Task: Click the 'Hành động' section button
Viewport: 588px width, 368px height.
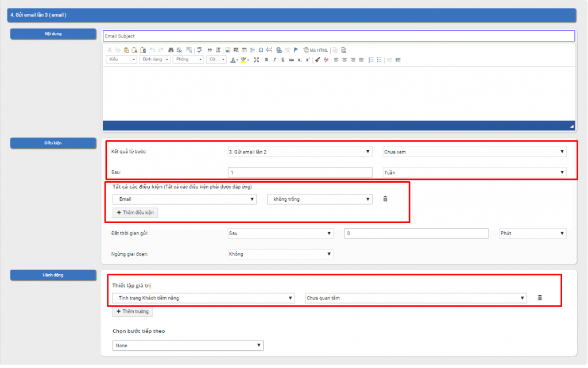Action: click(53, 275)
